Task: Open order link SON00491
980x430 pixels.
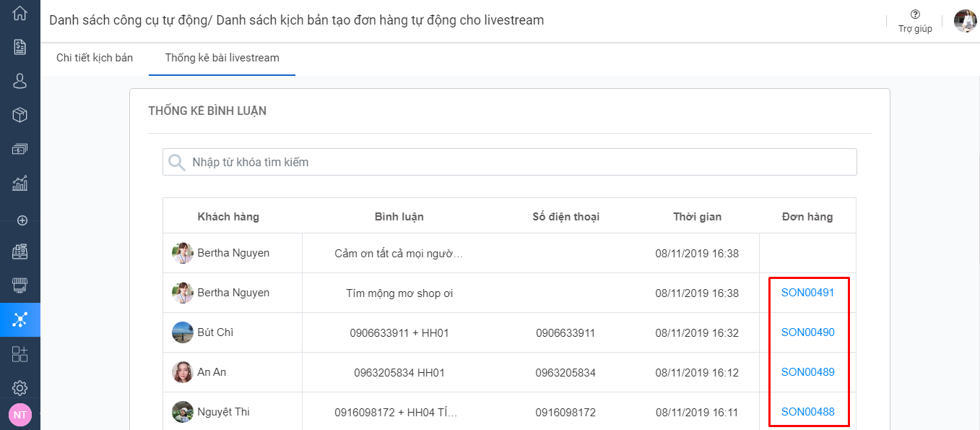Action: pyautogui.click(x=807, y=293)
